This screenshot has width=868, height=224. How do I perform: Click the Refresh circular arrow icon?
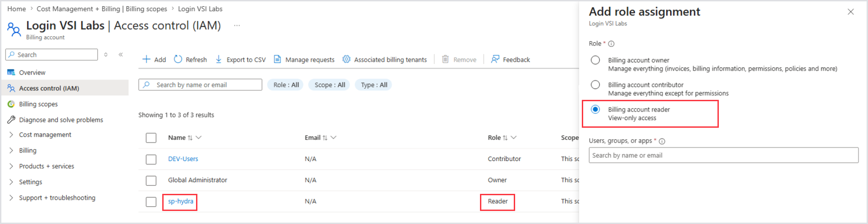(178, 59)
